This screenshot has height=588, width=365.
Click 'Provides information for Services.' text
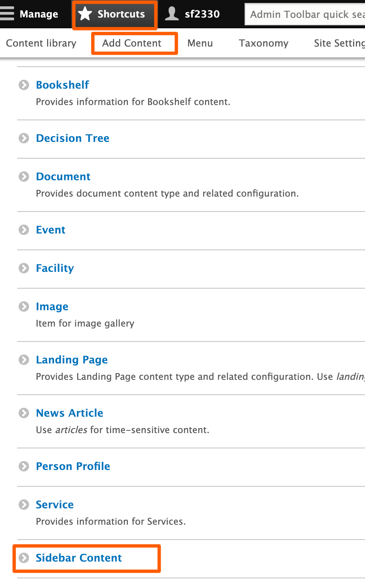coord(111,521)
